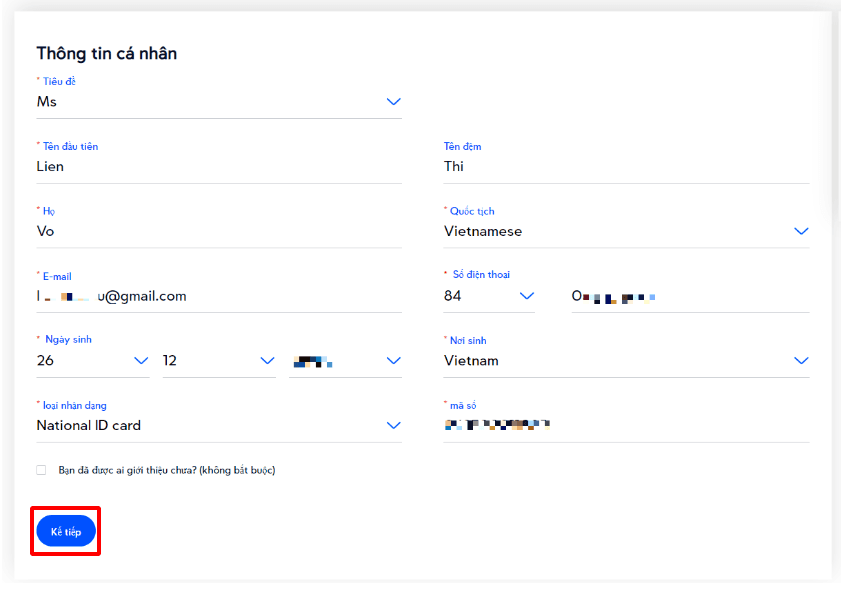Open the Tiêu đề title dropdown
841x600 pixels.
[219, 102]
